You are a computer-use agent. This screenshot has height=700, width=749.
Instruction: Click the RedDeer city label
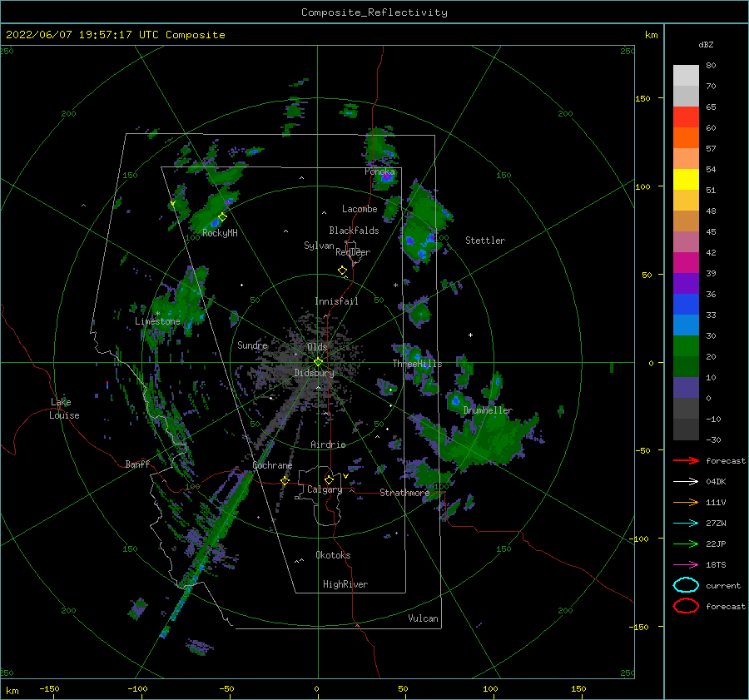click(353, 252)
